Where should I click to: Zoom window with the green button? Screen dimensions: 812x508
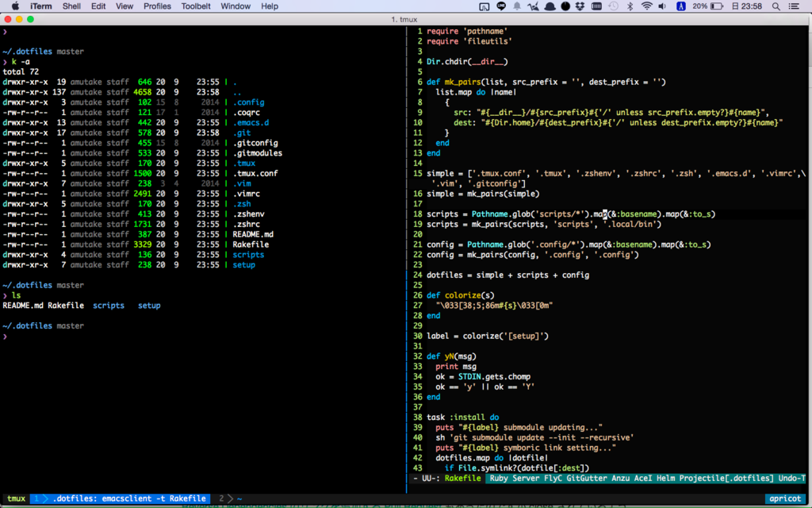(x=31, y=19)
